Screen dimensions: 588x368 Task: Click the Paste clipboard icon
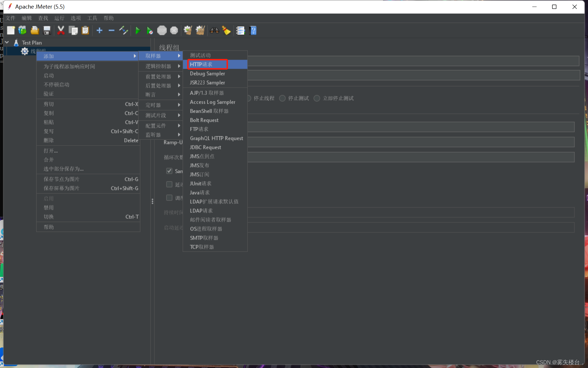tap(85, 30)
